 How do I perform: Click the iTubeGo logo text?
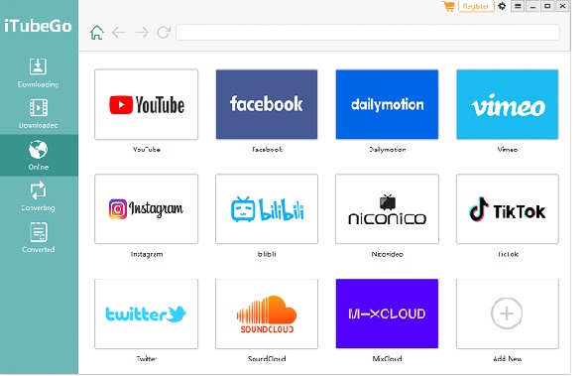click(38, 26)
